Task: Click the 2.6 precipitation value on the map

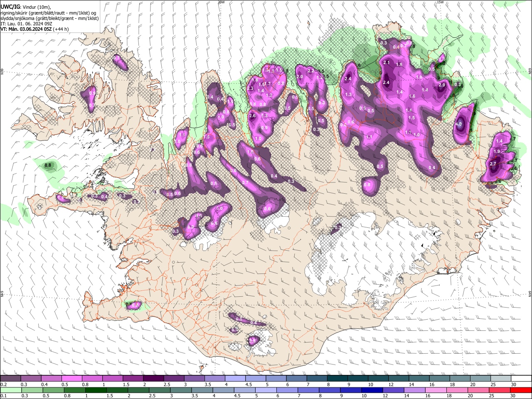Action: 252,116
